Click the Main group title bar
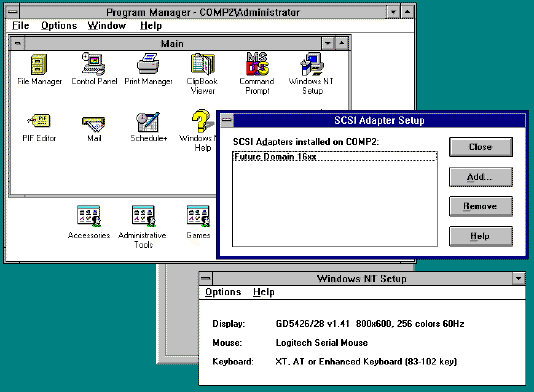The height and width of the screenshot is (392, 534). (172, 44)
